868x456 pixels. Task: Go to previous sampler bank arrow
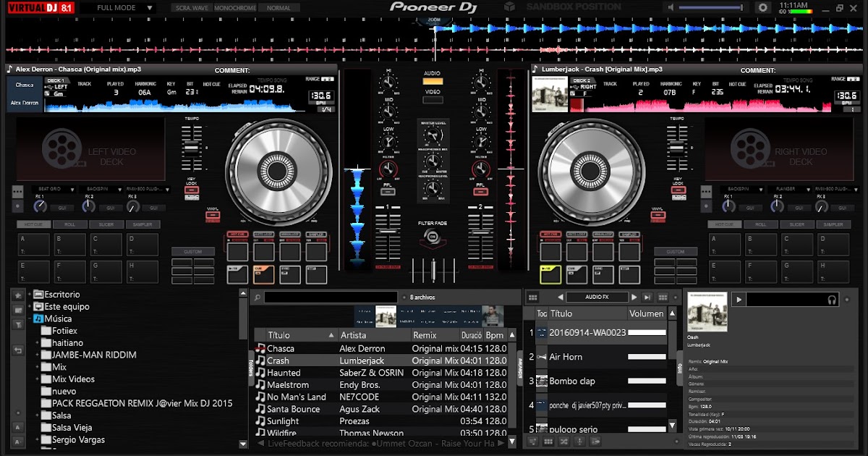560,297
